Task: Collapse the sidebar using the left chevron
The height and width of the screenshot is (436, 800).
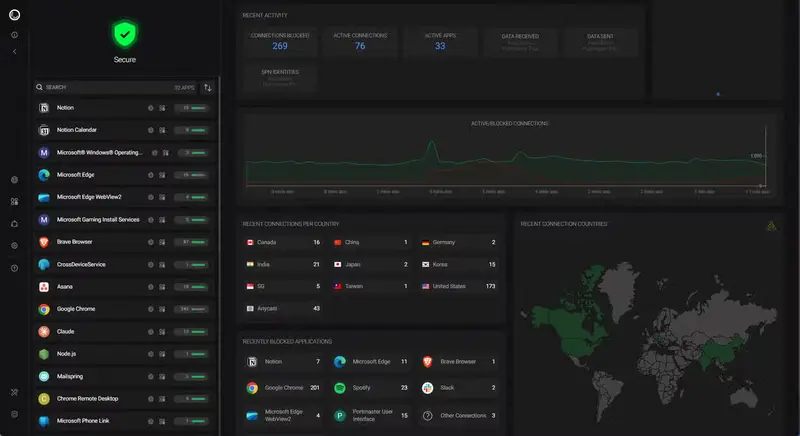Action: click(x=14, y=52)
